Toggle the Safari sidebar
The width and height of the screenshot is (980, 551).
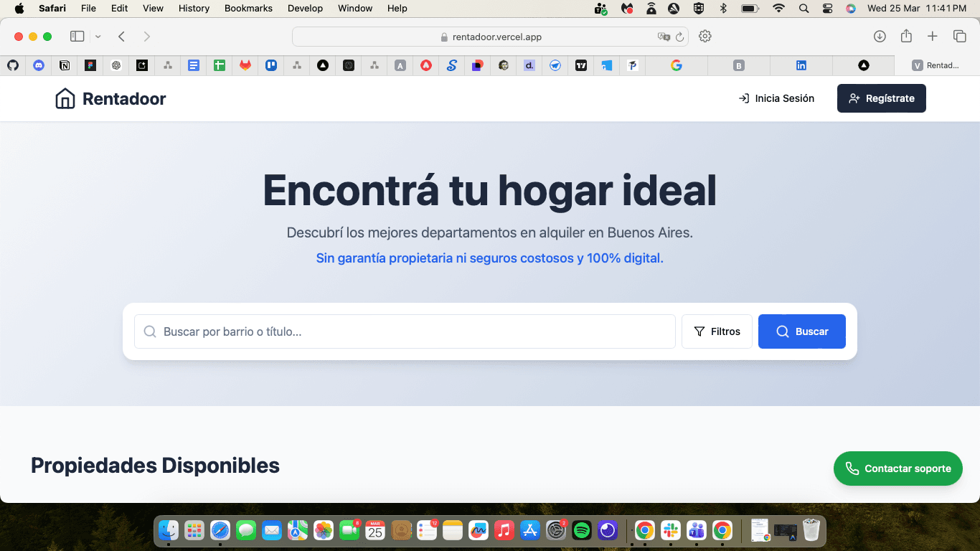click(77, 37)
